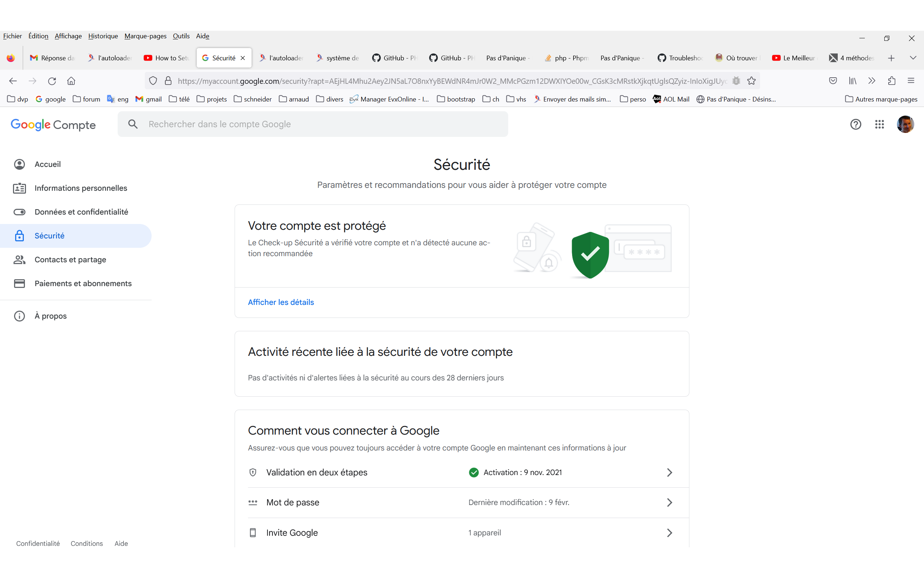Open Manager EvxOnline bookmark
Screen dimensions: 924x578
pos(389,99)
